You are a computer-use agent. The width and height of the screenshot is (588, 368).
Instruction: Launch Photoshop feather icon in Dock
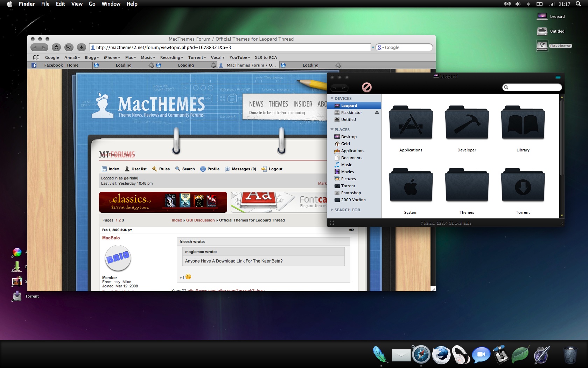pyautogui.click(x=380, y=354)
